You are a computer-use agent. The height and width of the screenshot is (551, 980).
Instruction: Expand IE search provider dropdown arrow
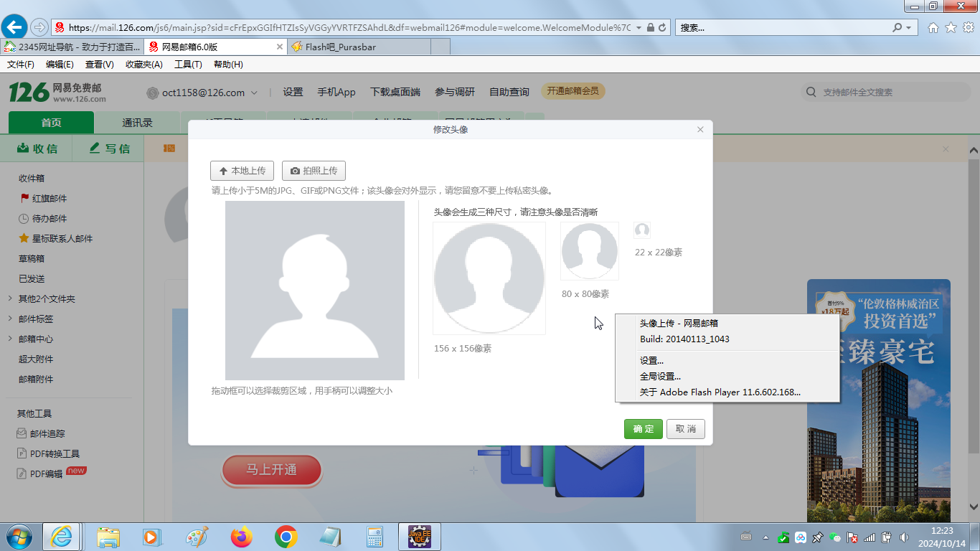(909, 27)
